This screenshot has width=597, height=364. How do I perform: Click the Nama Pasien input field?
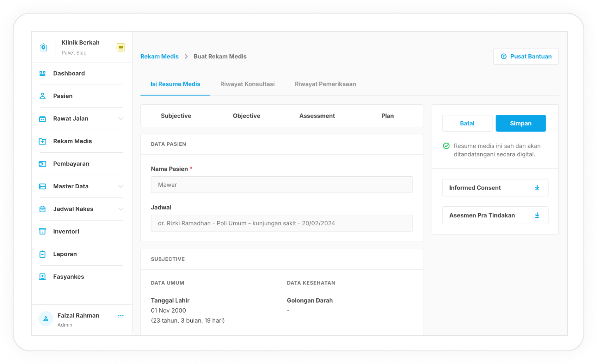[281, 185]
